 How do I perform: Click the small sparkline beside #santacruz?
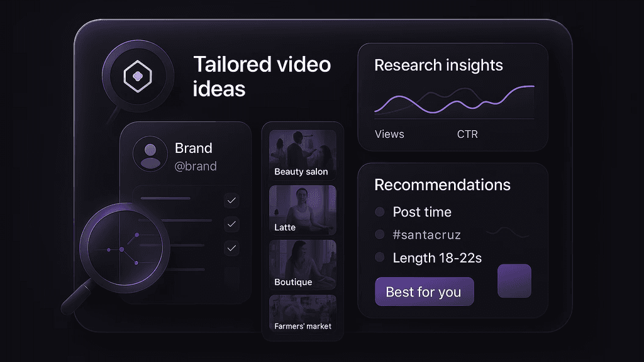(x=508, y=232)
